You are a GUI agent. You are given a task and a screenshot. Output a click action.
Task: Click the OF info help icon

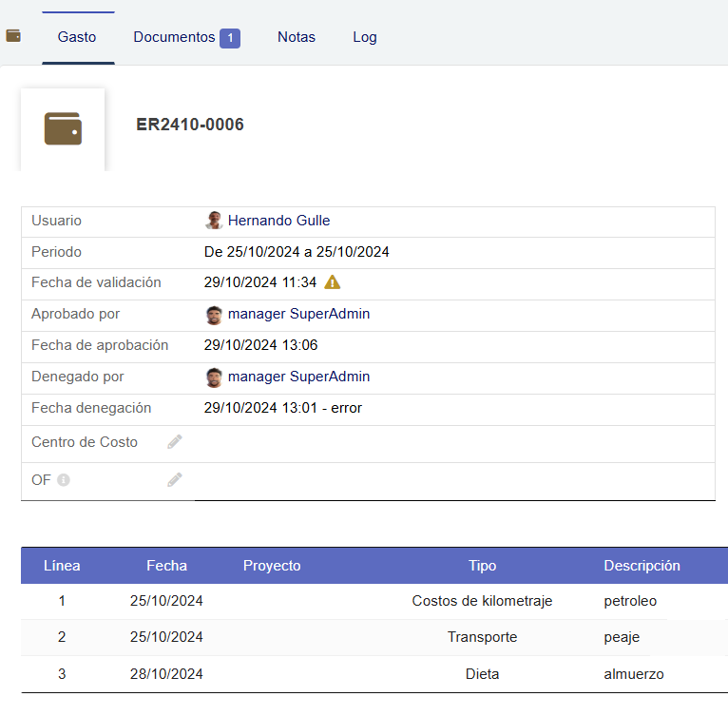click(x=64, y=480)
